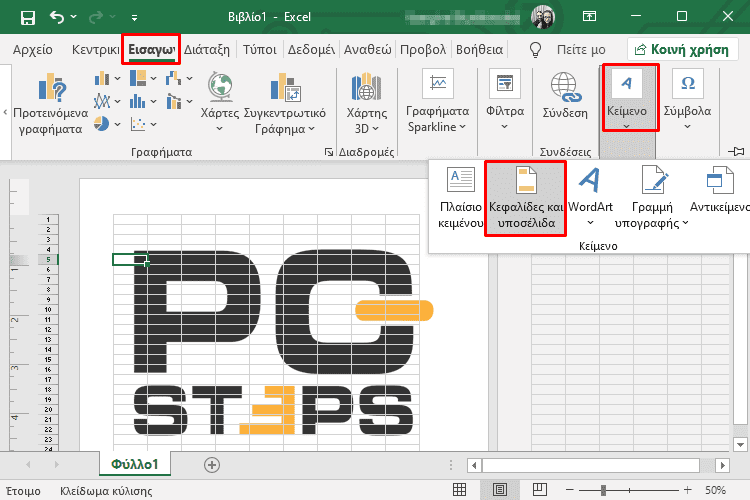Screen dimensions: 750x500
Task: Open Συγκεντρωτικό Γράφημα pivot chart
Action: coord(285,104)
